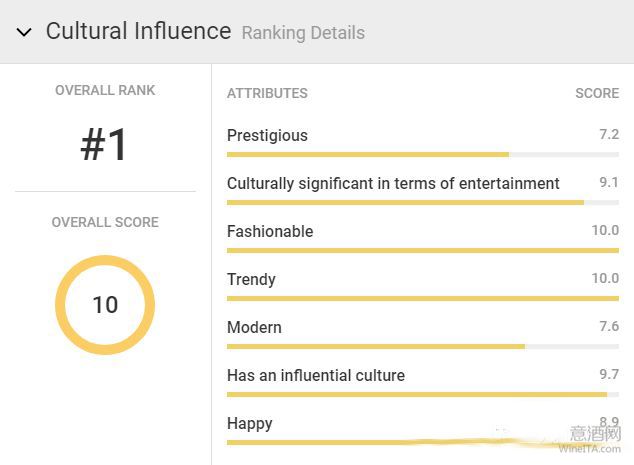Click the Trendy score bar
Image resolution: width=634 pixels, height=465 pixels.
click(423, 299)
